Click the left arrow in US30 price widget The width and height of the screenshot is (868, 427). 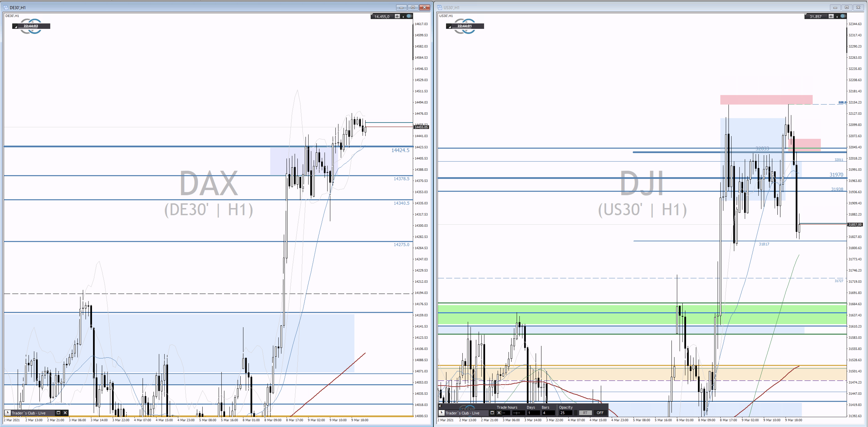(837, 16)
